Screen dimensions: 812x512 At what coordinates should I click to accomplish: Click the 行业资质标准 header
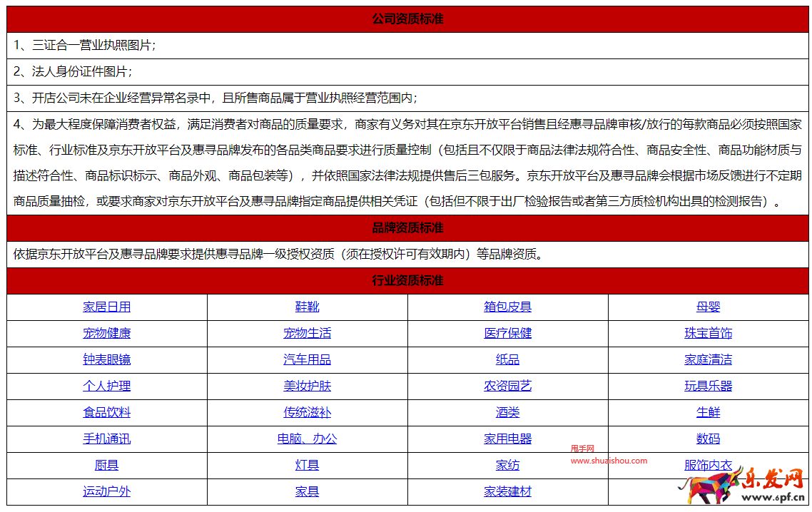[x=407, y=280]
